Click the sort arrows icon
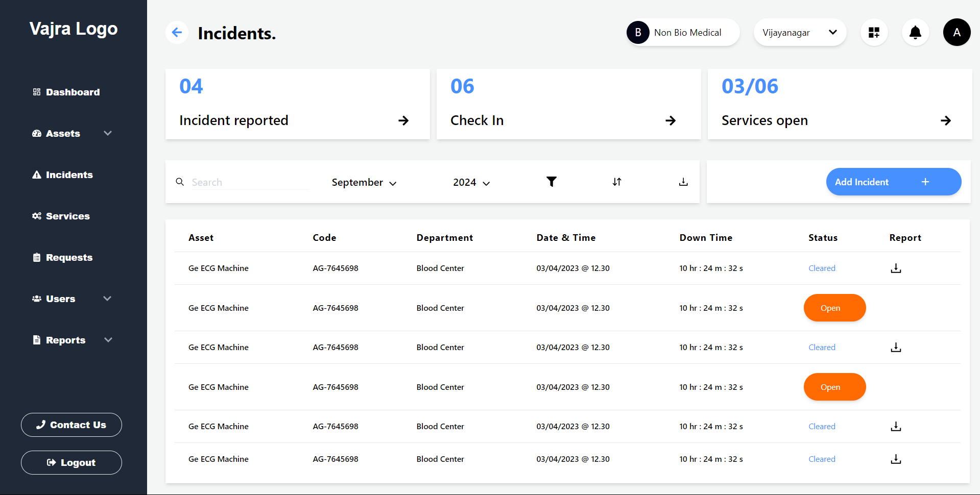The height and width of the screenshot is (495, 980). (617, 182)
